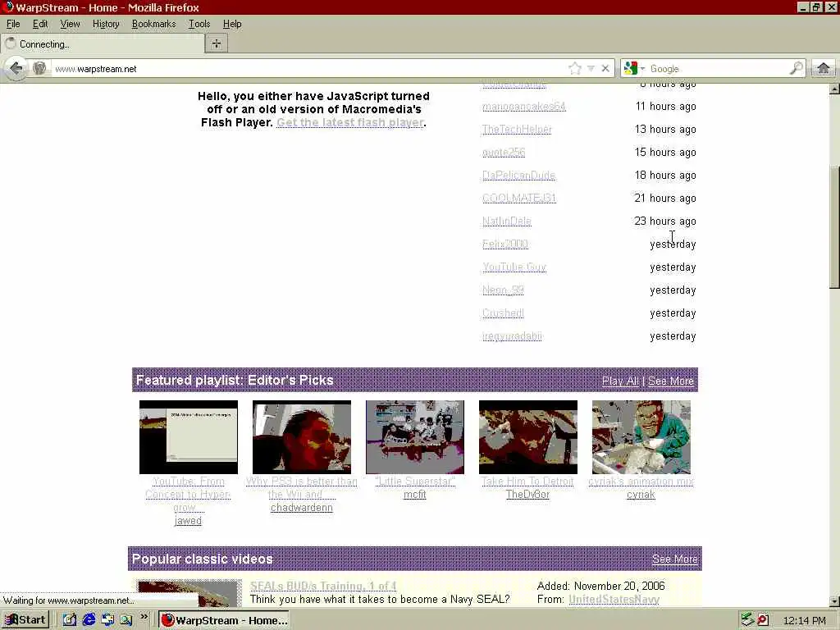Image resolution: width=840 pixels, height=630 pixels.
Task: Click the vertical scrollbar thumb
Action: pos(834,227)
